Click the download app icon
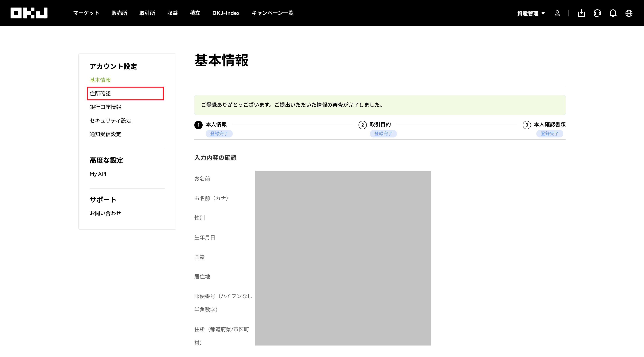Screen dimensions: 644x357 (x=581, y=13)
